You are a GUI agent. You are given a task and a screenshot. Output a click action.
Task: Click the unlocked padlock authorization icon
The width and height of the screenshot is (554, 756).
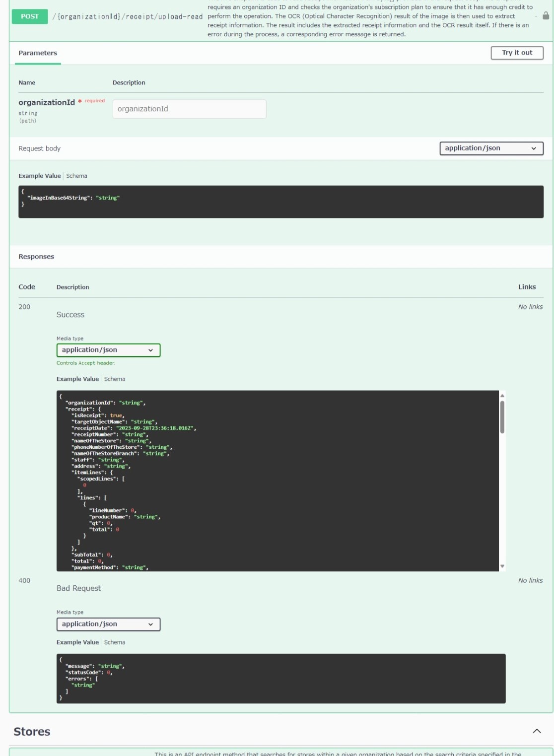pyautogui.click(x=546, y=16)
